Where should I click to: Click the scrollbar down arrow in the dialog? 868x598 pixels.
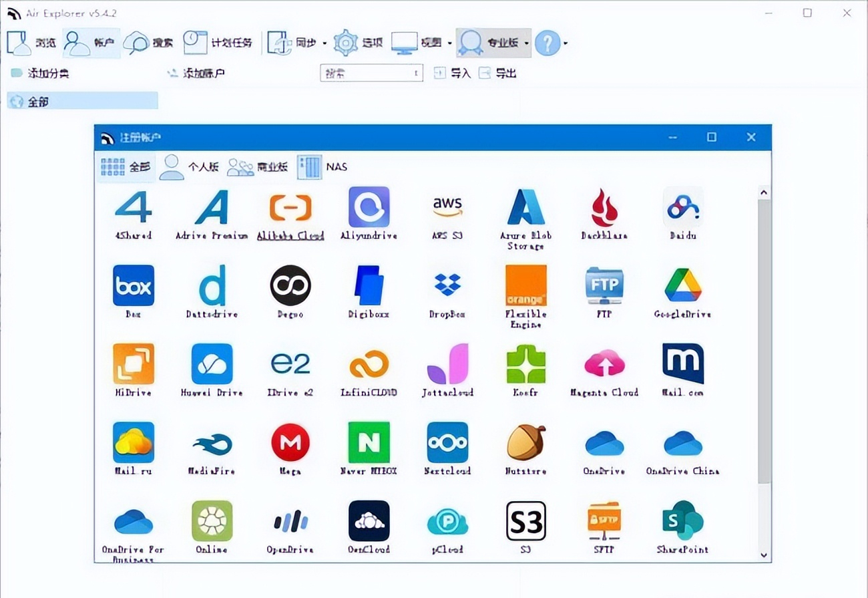pyautogui.click(x=765, y=555)
